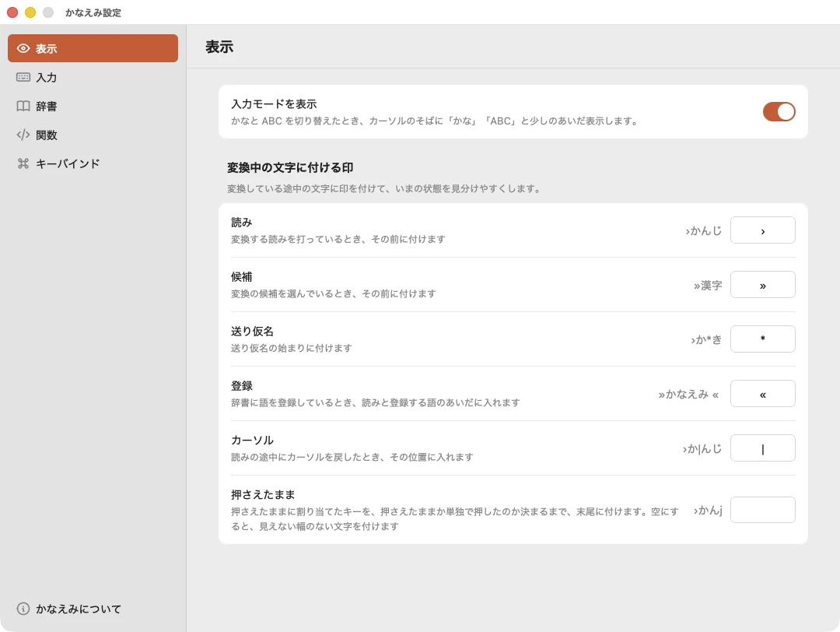Image resolution: width=840 pixels, height=632 pixels.
Task: Close the かなえみ設定 window
Action: coord(12,12)
